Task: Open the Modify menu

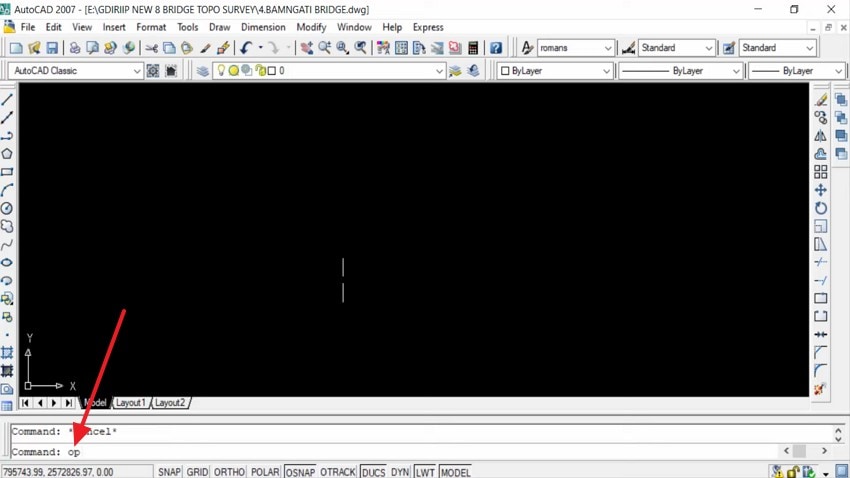Action: (x=311, y=27)
